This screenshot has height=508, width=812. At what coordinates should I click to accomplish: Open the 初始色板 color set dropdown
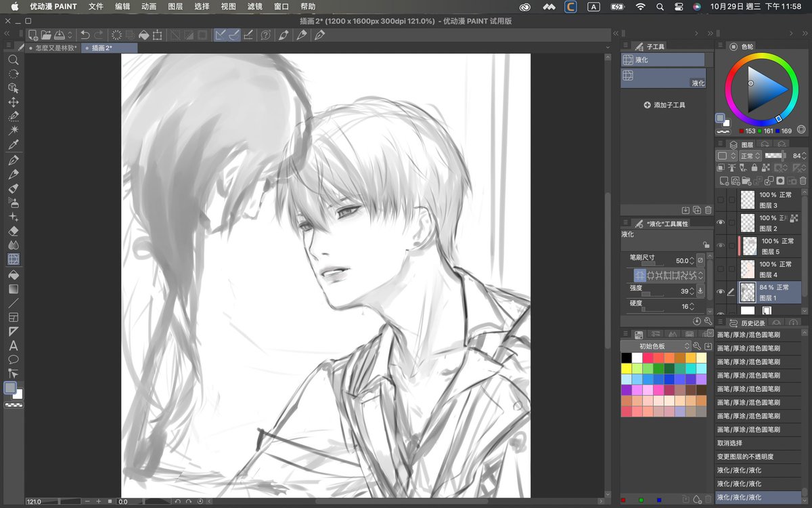click(x=656, y=346)
